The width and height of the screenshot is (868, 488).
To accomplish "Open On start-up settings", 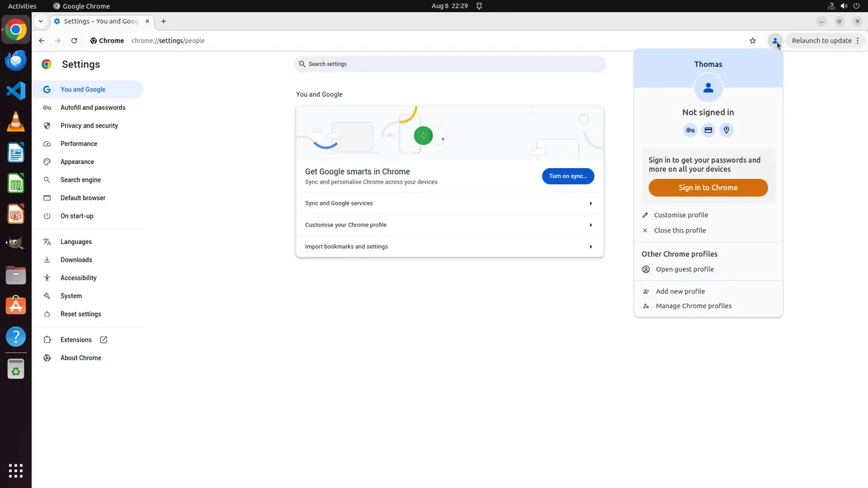I will coord(88,216).
